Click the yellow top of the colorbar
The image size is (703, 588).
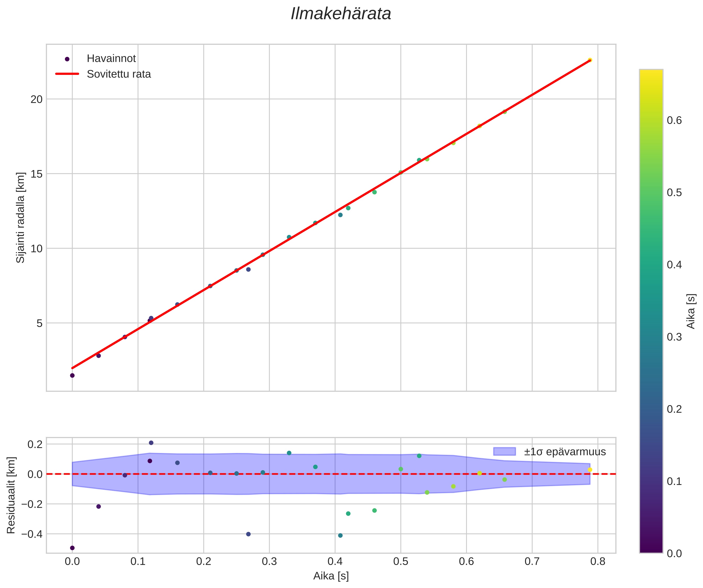point(651,75)
